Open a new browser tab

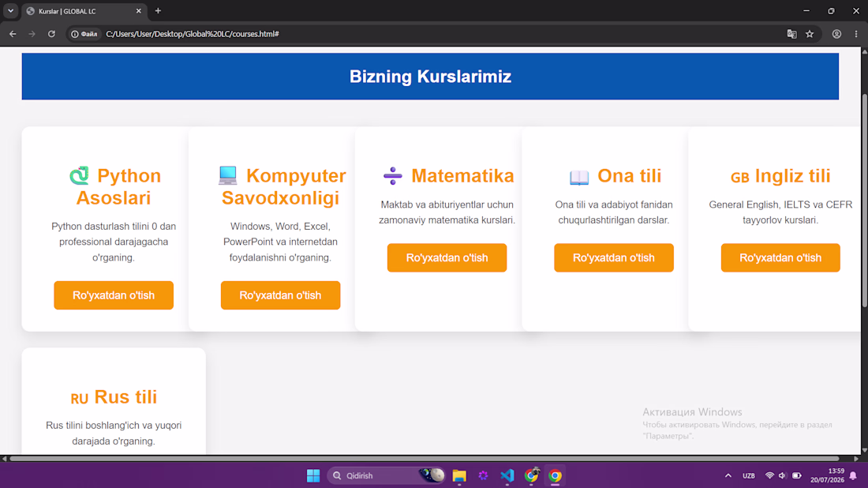[x=158, y=11]
